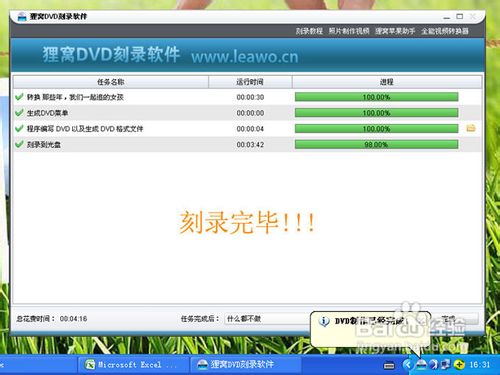Screen dimensions: 500x375
Task: Open the 狸窝苹果助手 link in top bar
Action: pos(395,31)
